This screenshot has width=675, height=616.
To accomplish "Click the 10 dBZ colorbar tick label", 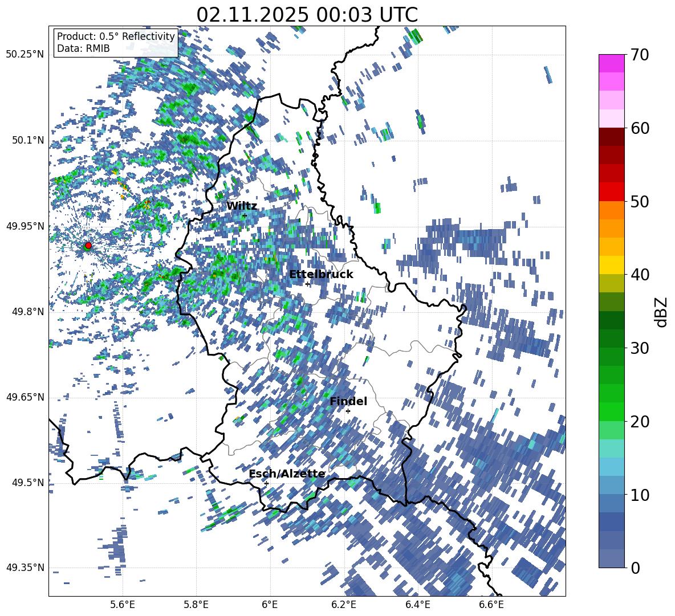I will [x=640, y=495].
